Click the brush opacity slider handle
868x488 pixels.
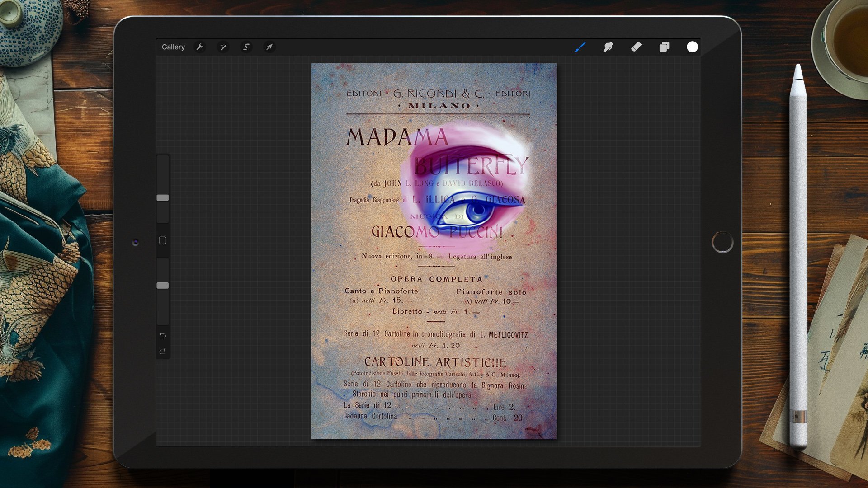point(163,286)
